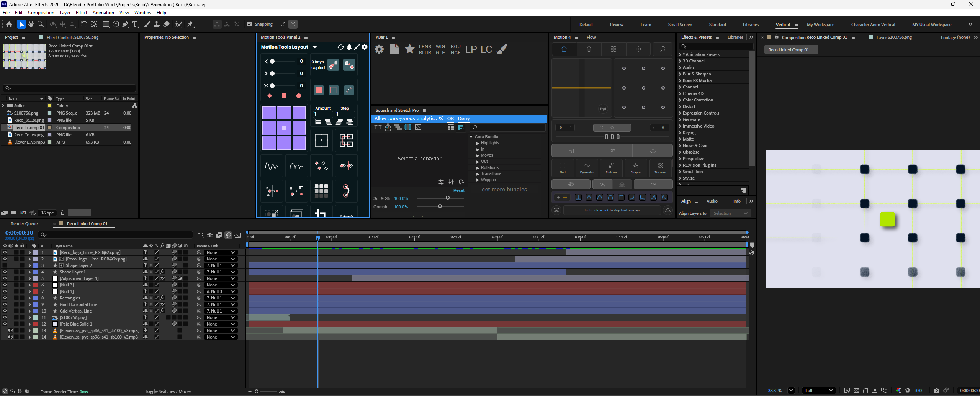The image size is (980, 396).
Task: Select the Puppet Pin tool
Action: (x=190, y=24)
